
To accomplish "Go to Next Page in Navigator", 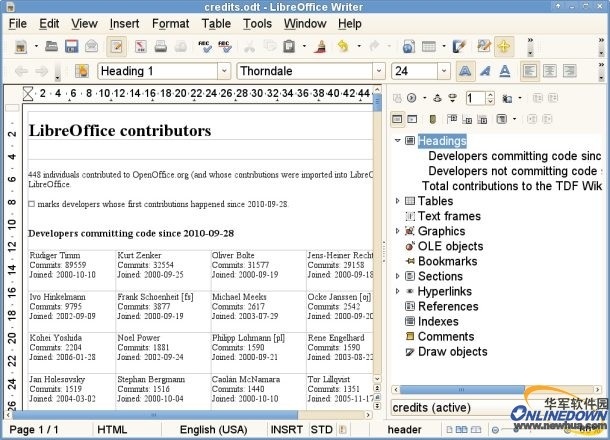I will coord(452,98).
